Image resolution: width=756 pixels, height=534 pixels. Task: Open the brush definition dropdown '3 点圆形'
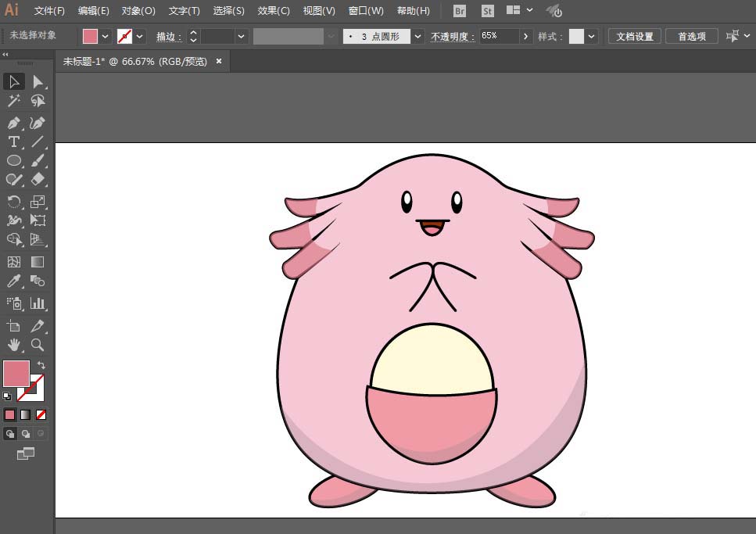tap(417, 36)
